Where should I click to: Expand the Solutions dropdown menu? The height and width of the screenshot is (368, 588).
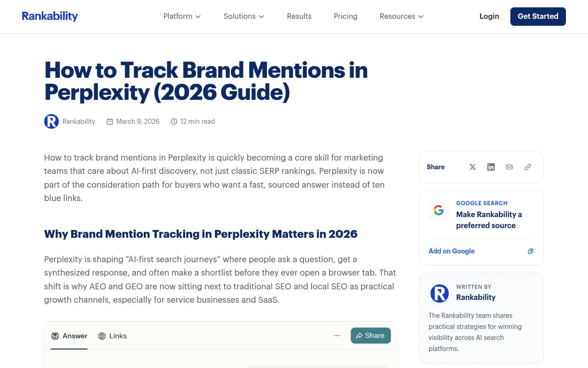coord(243,16)
